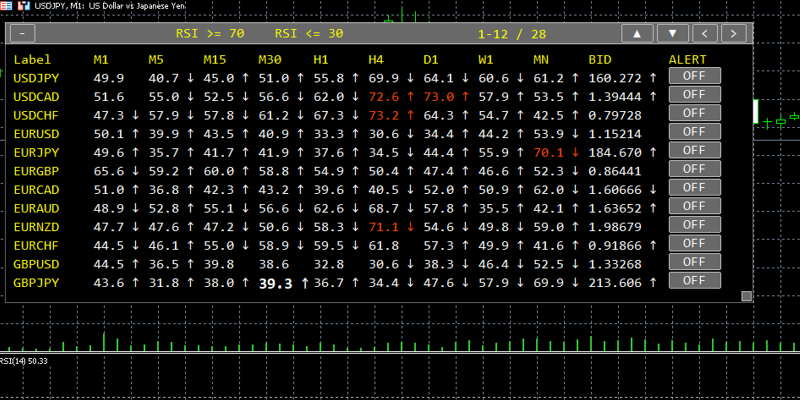
Task: Click the 1-12 / 28 page indicator
Action: 512,34
